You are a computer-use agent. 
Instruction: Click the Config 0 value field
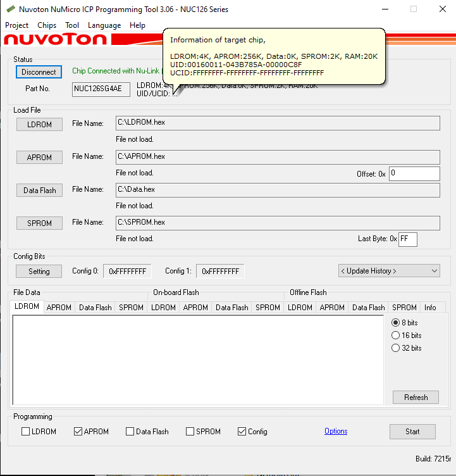[x=127, y=271]
